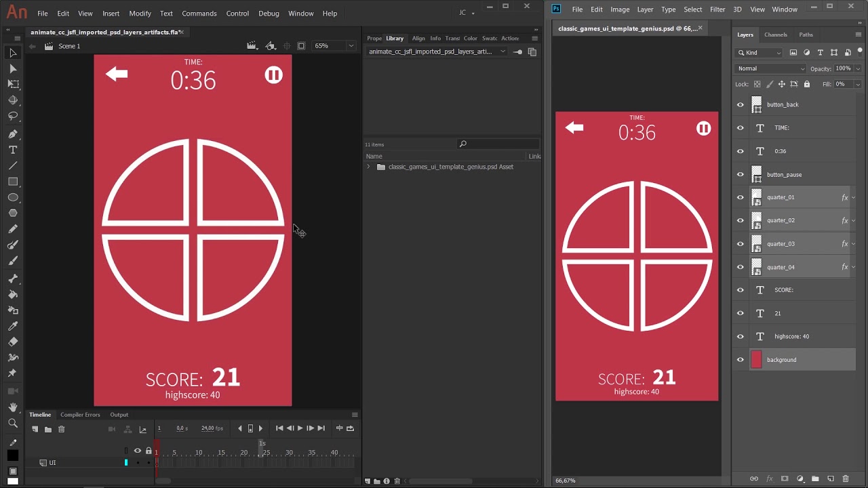Toggle visibility of the button_pause layer
Screen dimensions: 868x488
[741, 175]
